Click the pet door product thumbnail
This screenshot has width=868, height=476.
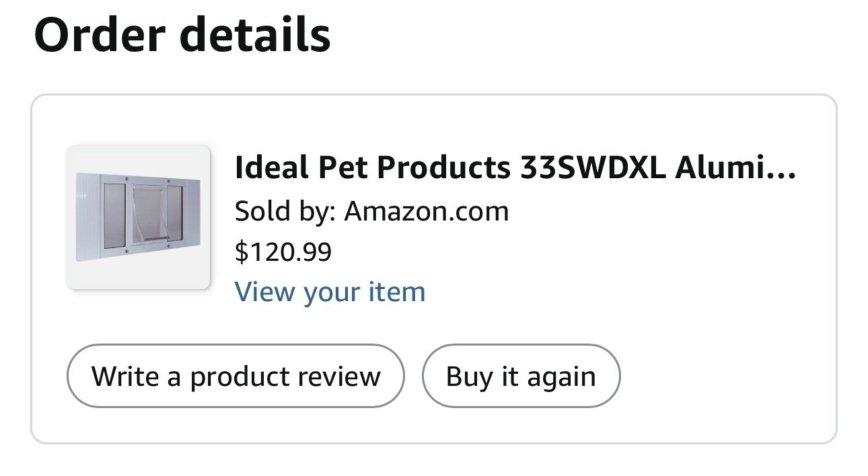click(138, 217)
